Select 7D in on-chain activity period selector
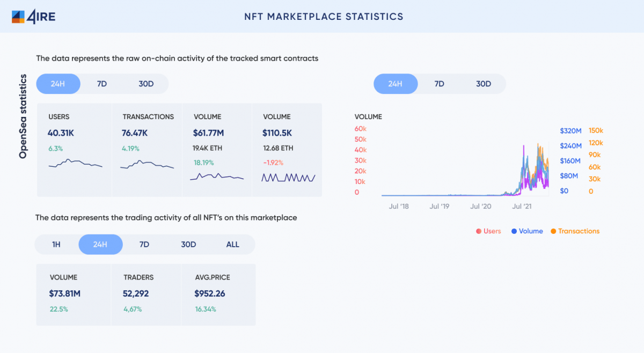644x353 pixels. coord(102,84)
